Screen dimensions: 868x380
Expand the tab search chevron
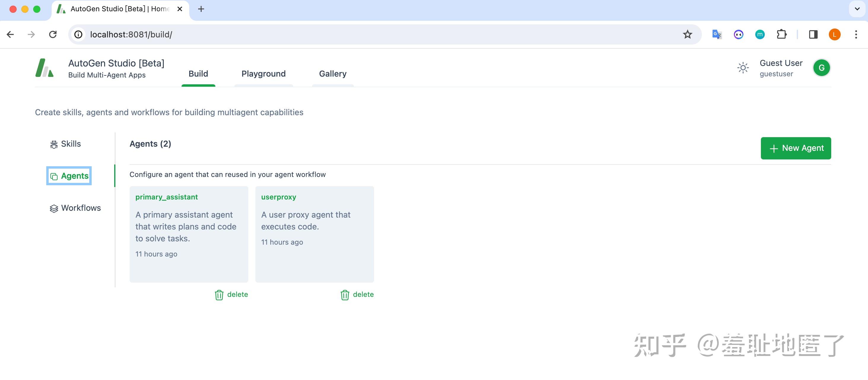tap(857, 9)
